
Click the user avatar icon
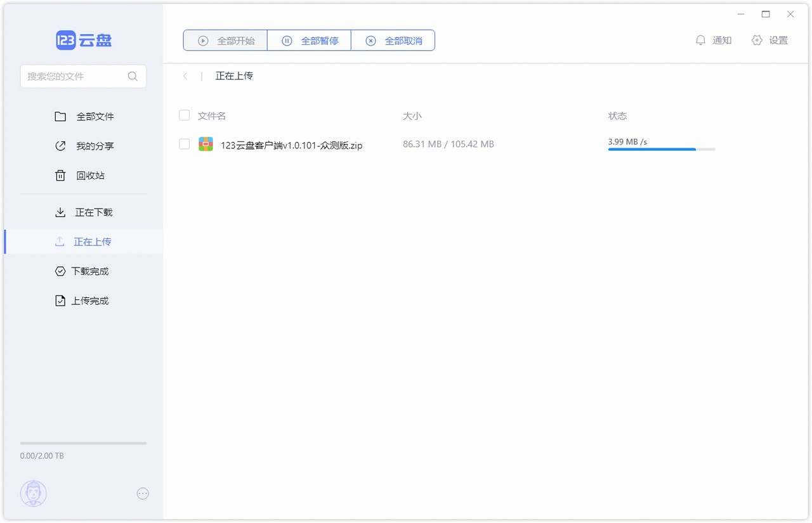tap(34, 493)
